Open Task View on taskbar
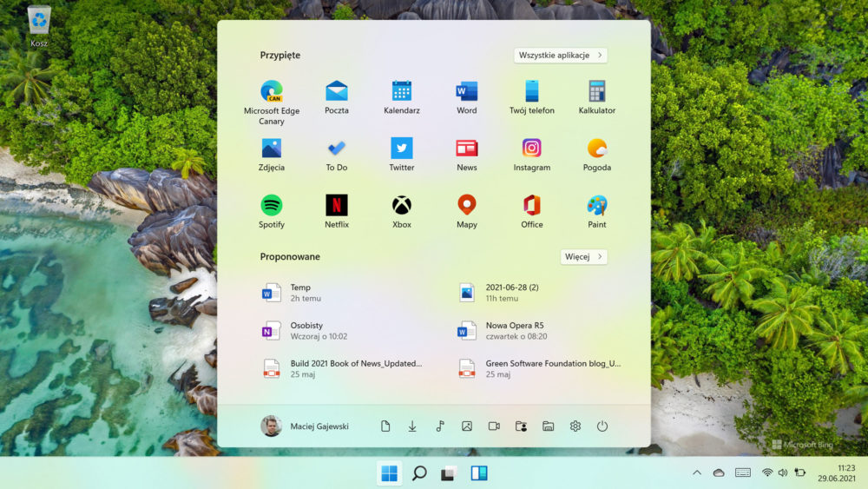 (x=449, y=473)
